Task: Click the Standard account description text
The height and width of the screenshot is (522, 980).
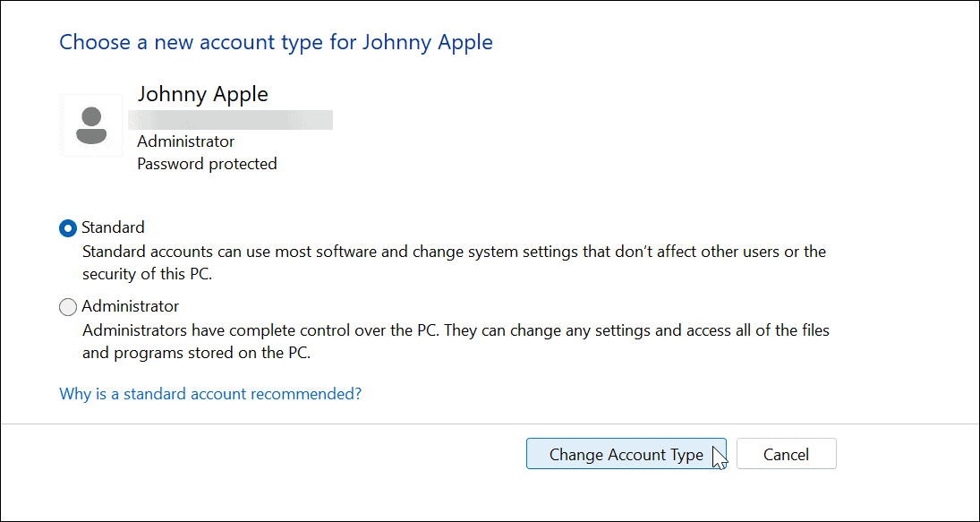Action: 447,262
